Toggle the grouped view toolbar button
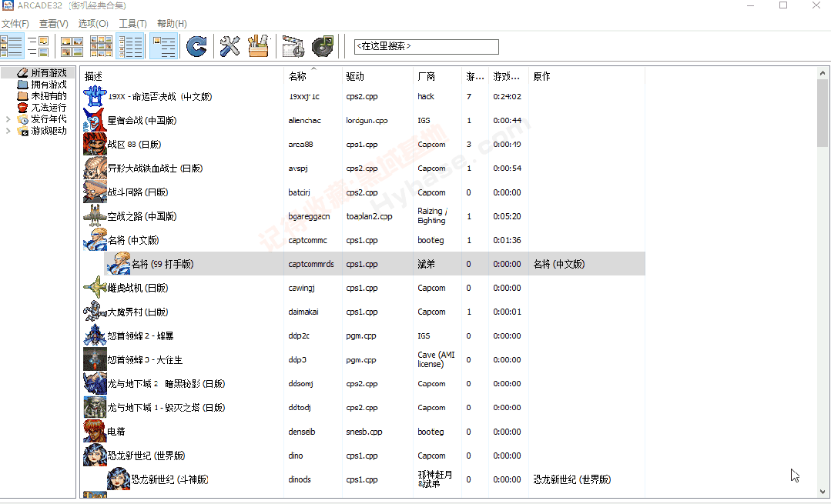The width and height of the screenshot is (831, 504). (164, 46)
